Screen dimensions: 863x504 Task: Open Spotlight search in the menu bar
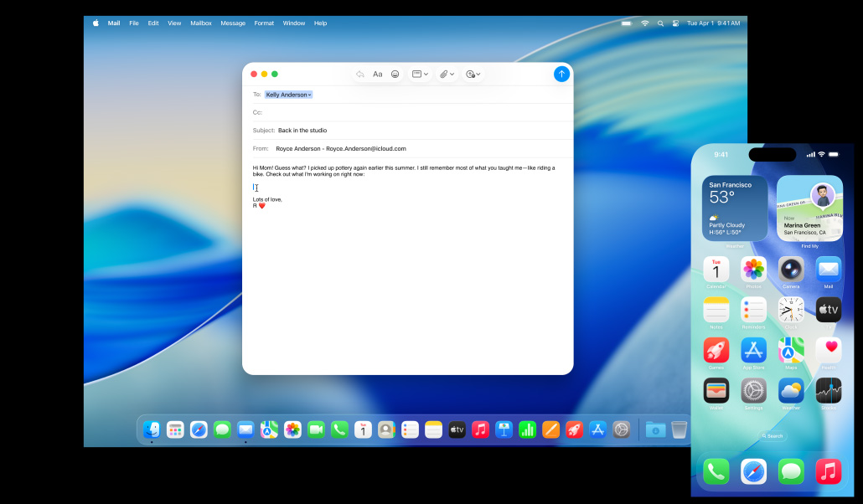tap(660, 23)
